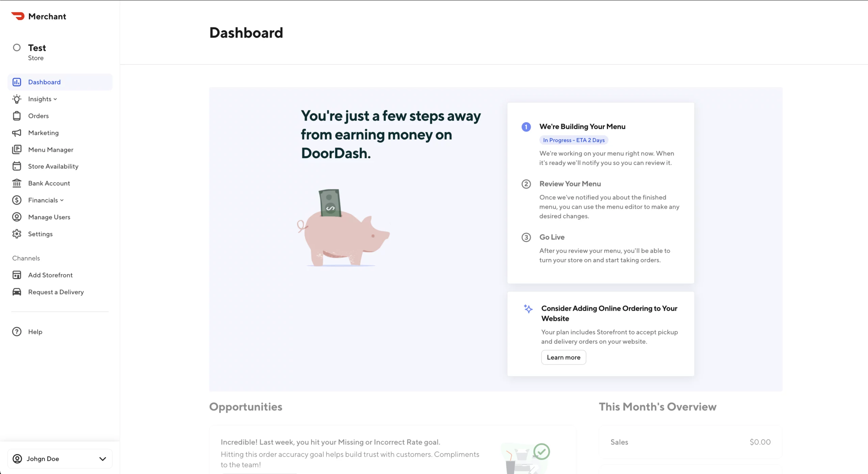Open the Dashboard menu item
Image resolution: width=868 pixels, height=474 pixels.
[60, 82]
